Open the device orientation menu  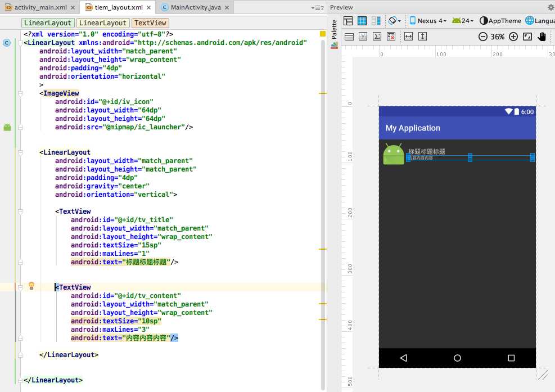pos(394,21)
